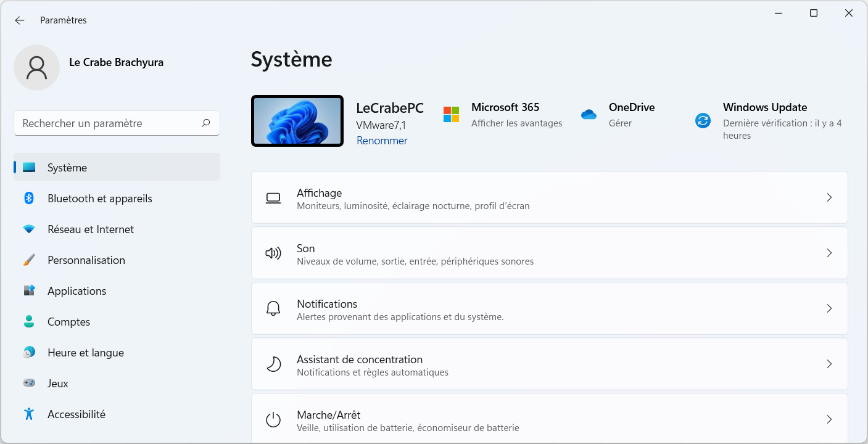Click the Comptes person icon

click(29, 321)
